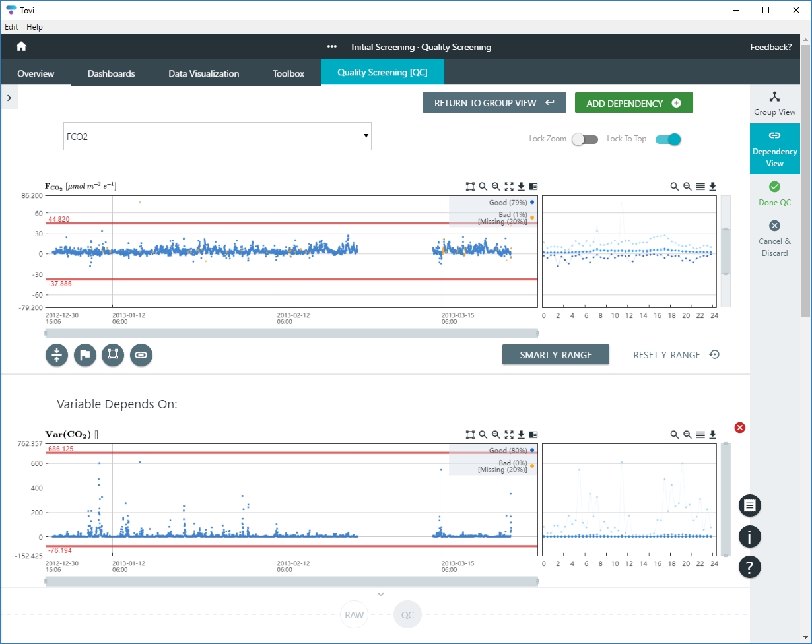Zoom out on the FCO2 diurnal chart
This screenshot has height=644, width=812.
[x=687, y=187]
